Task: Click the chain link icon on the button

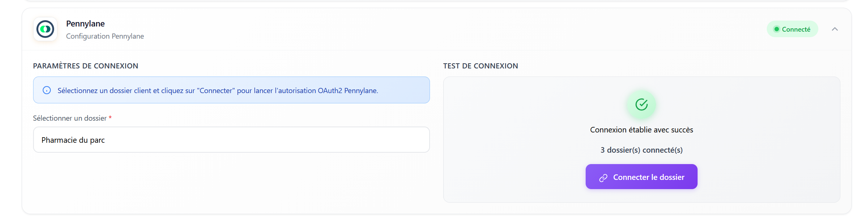Action: 603,178
